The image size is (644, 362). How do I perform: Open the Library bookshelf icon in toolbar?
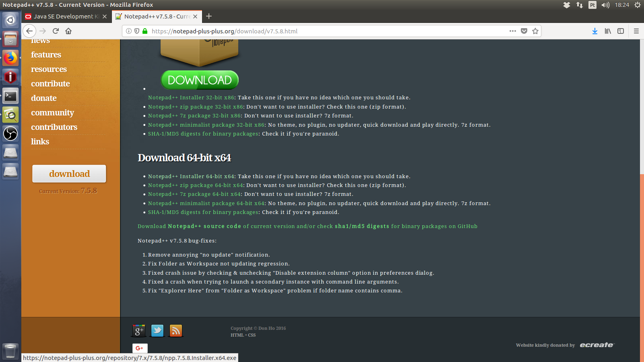point(608,31)
